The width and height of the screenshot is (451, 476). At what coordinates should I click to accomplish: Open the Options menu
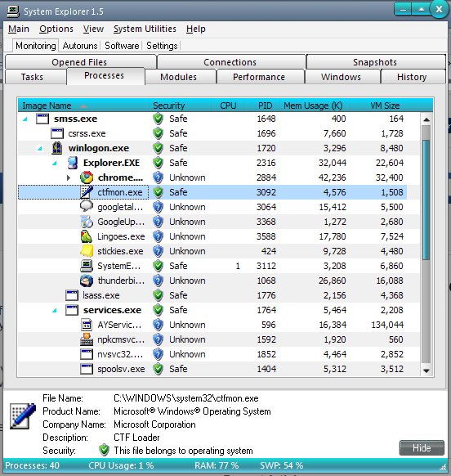pyautogui.click(x=56, y=29)
